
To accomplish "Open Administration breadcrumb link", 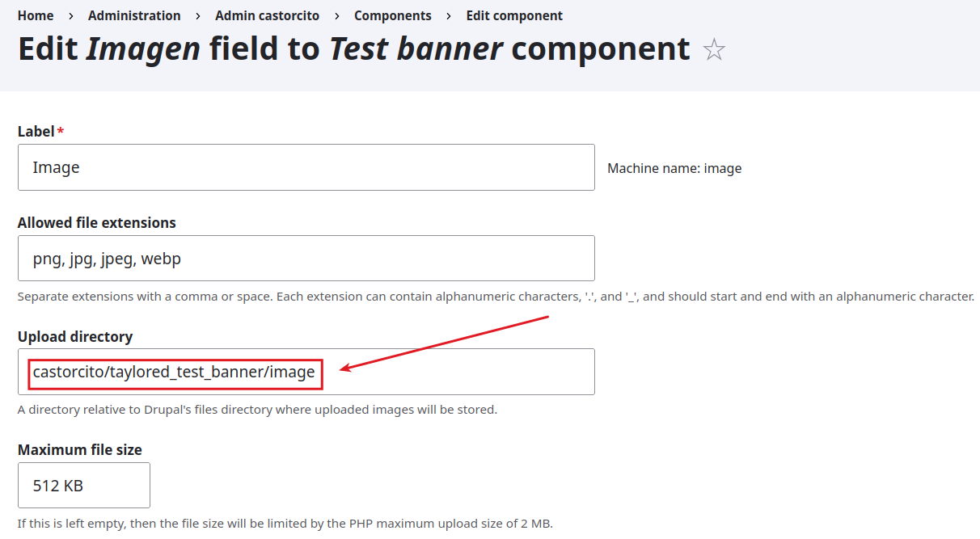I will (x=134, y=15).
